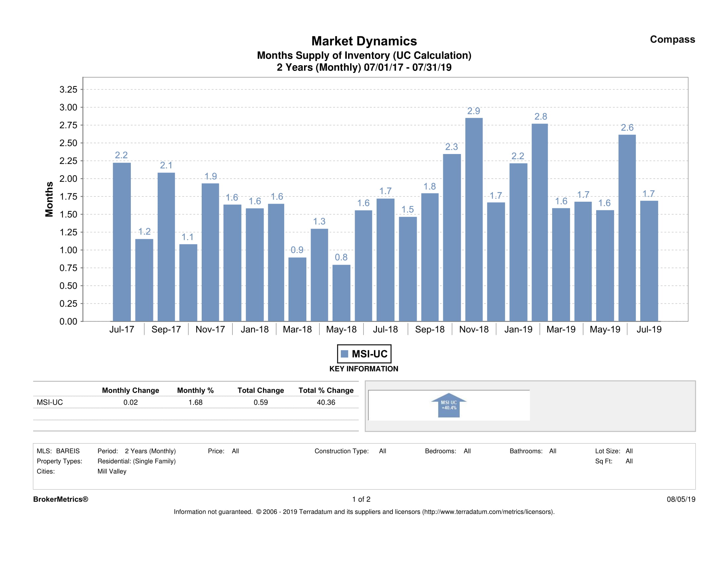Image resolution: width=728 pixels, height=563 pixels.
Task: Click the MSI UC +40.4% arrow icon
Action: 449,405
